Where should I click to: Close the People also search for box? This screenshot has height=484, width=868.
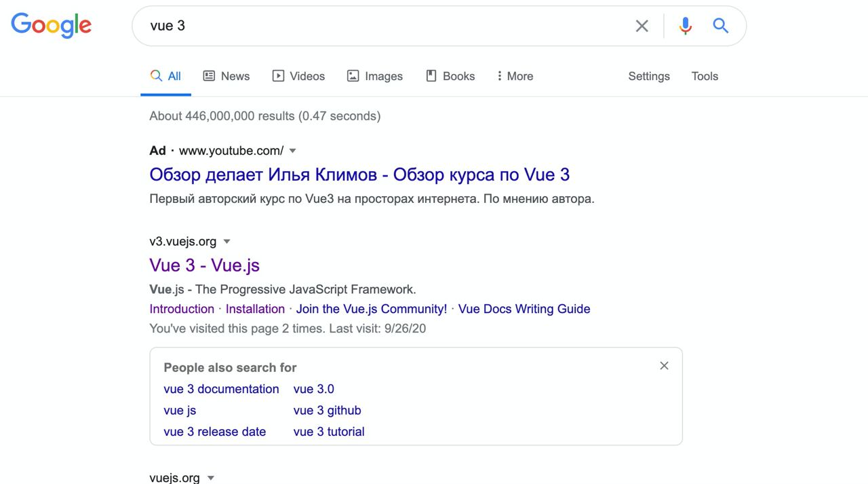pos(664,366)
